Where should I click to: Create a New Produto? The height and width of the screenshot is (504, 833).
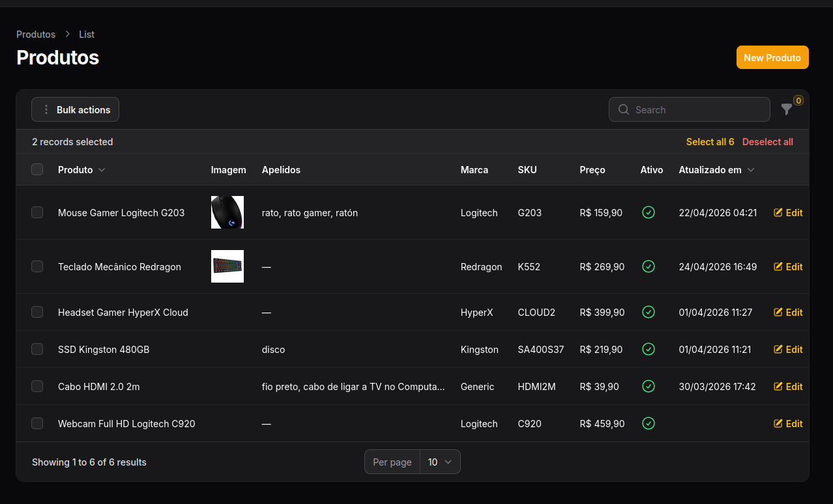pos(772,57)
